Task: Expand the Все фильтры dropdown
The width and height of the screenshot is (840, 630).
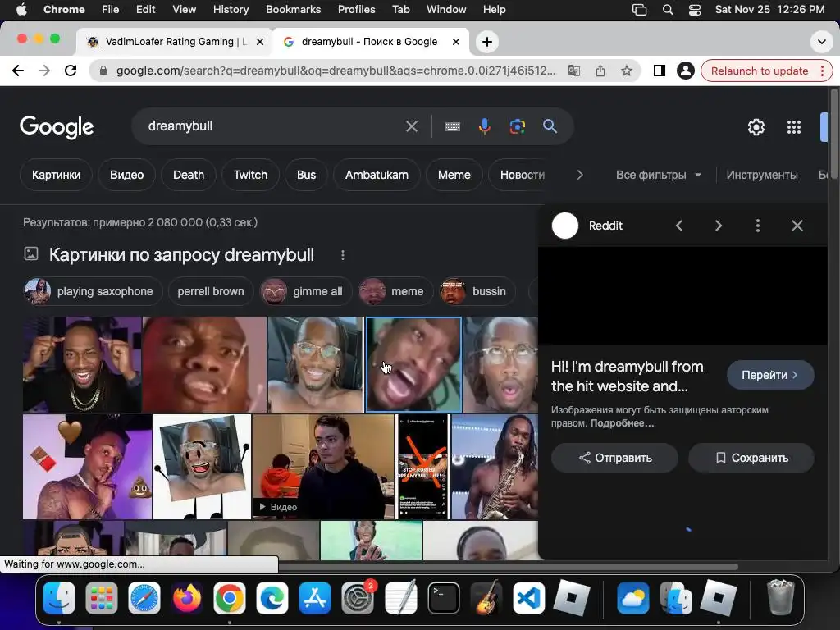Action: pos(659,175)
